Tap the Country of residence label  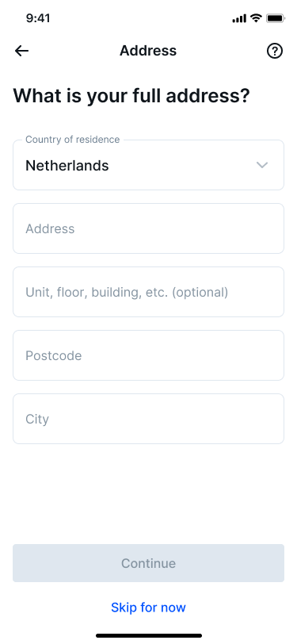[x=73, y=140]
